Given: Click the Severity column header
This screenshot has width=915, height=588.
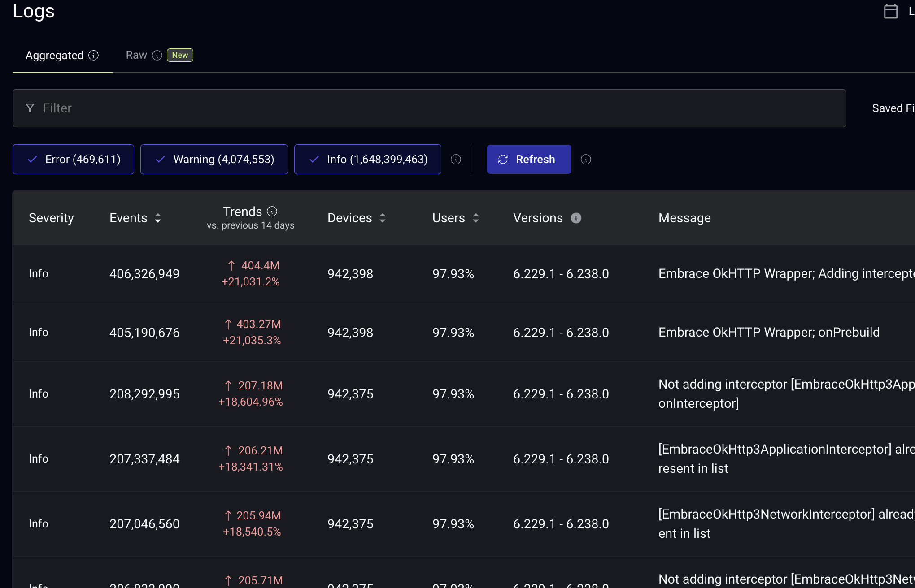Looking at the screenshot, I should [51, 218].
